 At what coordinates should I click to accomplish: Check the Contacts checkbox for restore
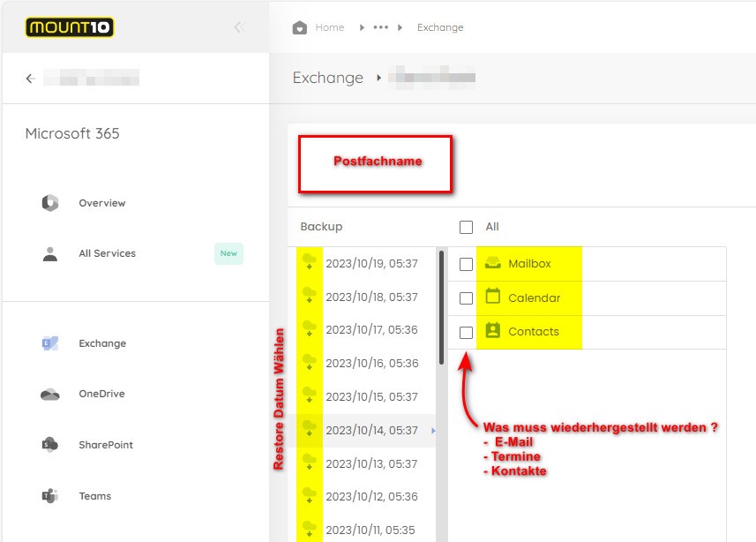coord(465,332)
